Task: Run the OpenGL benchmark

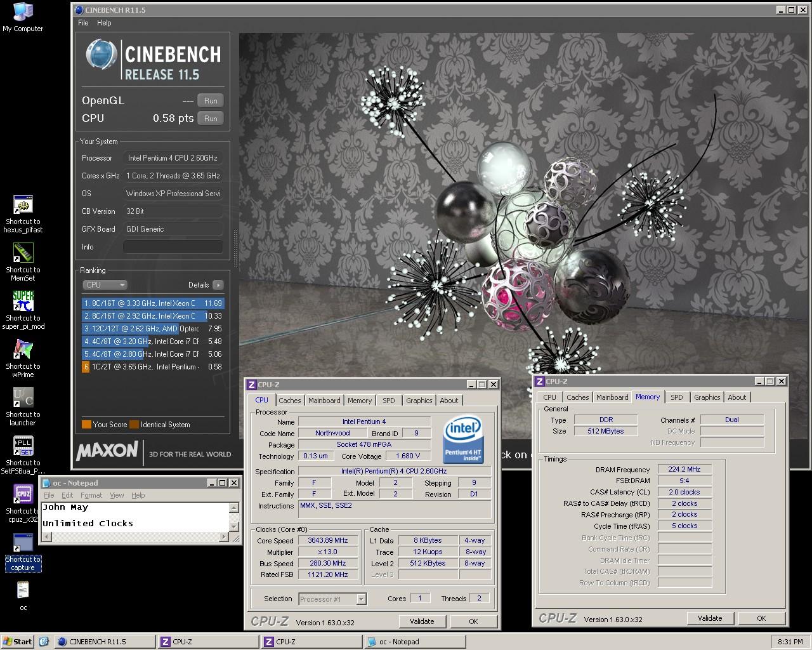Action: click(211, 100)
